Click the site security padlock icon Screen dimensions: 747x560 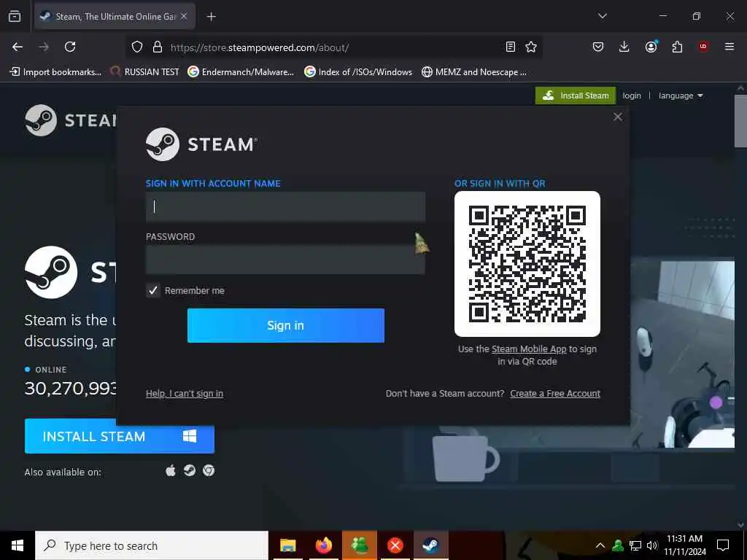(158, 47)
